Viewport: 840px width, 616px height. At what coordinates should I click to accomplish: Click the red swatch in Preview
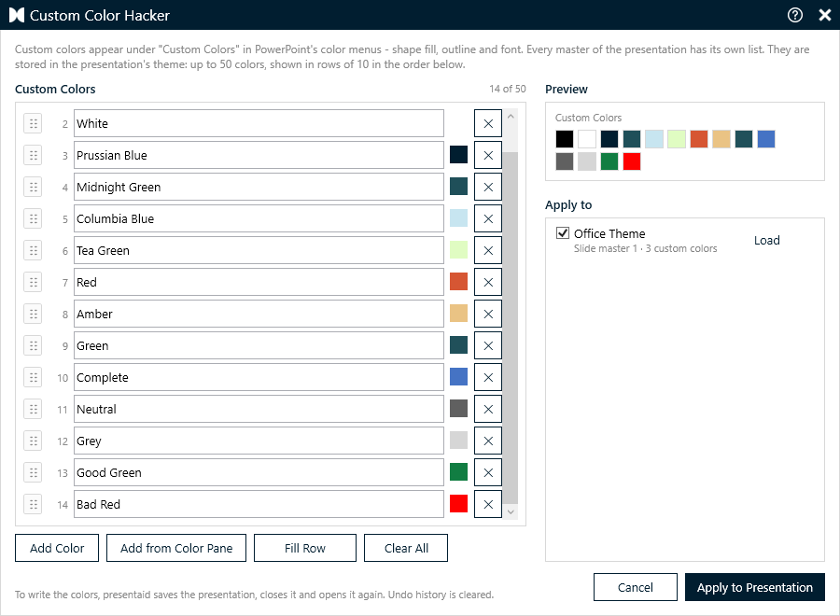point(632,161)
